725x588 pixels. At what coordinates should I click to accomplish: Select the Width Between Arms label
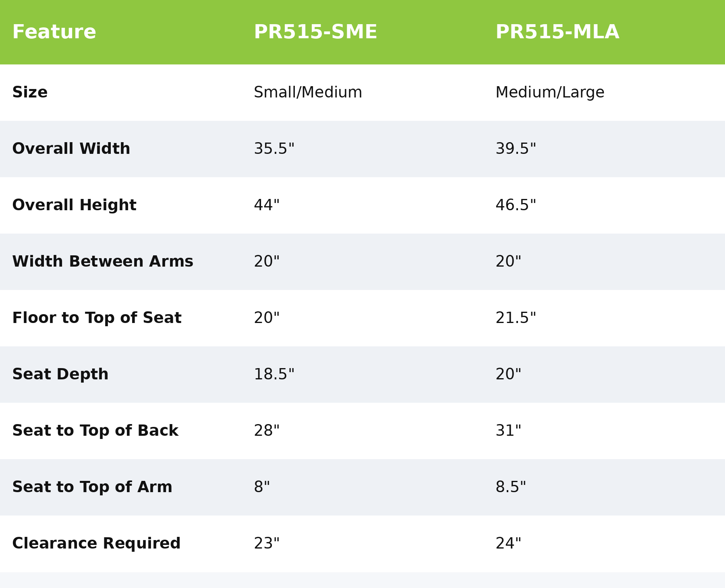coord(103,262)
